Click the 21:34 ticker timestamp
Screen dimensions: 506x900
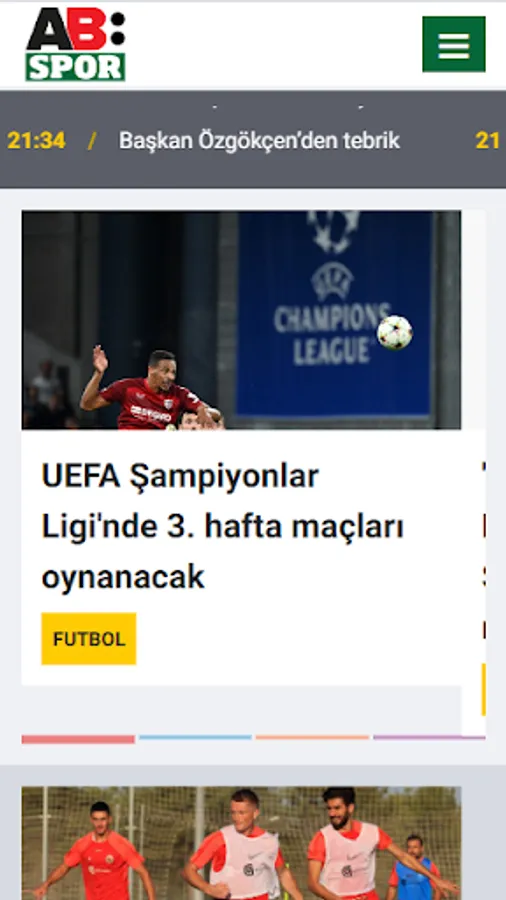pos(36,141)
